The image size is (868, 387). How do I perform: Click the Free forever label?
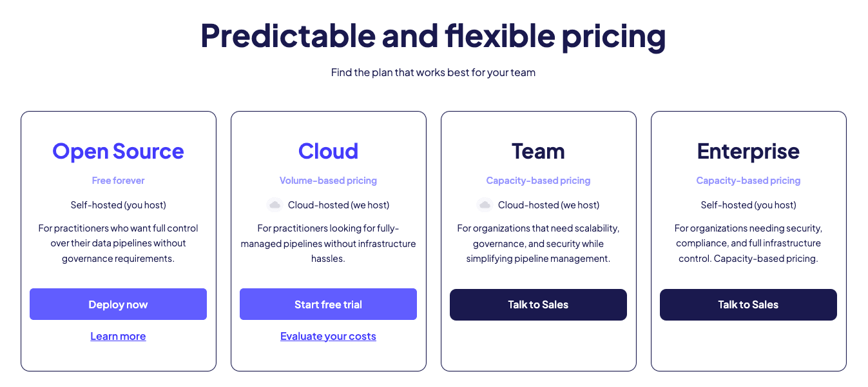click(118, 181)
